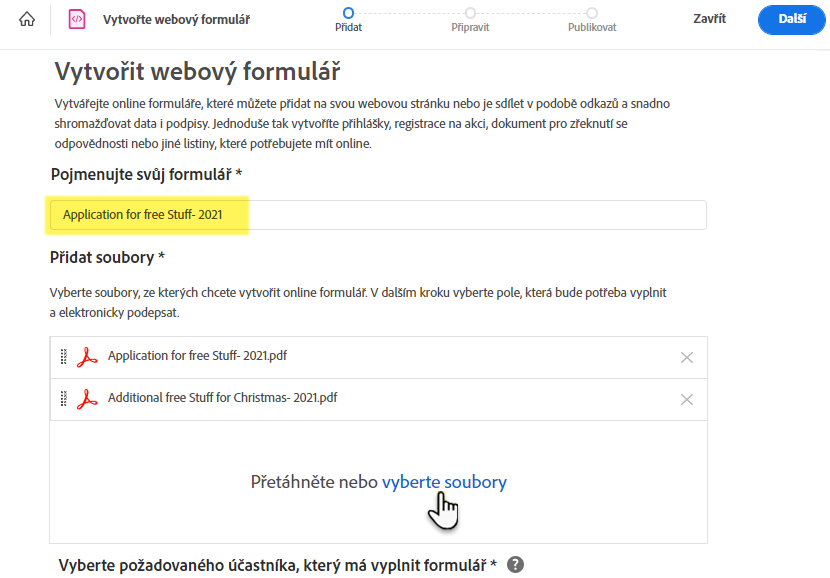The width and height of the screenshot is (830, 578).
Task: Open the participant help question mark
Action: [x=516, y=565]
